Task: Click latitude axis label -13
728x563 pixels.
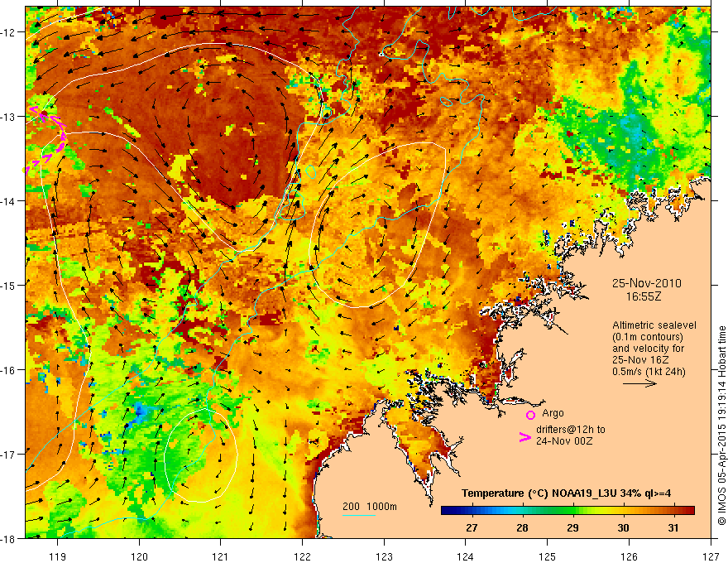Action: click(x=9, y=117)
